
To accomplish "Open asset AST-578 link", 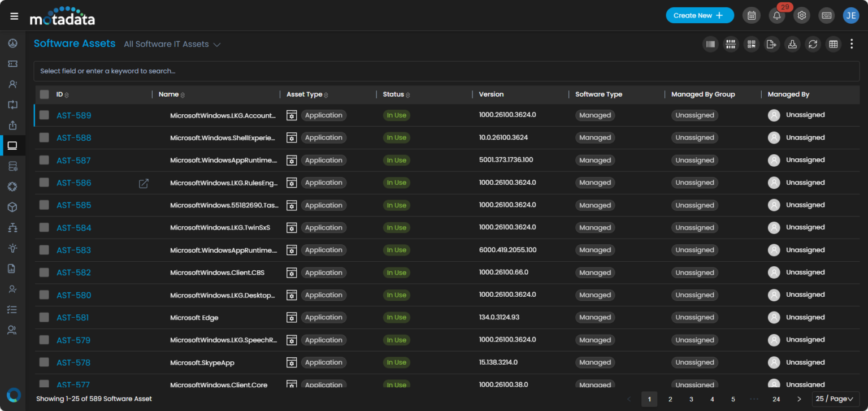I will coord(73,362).
